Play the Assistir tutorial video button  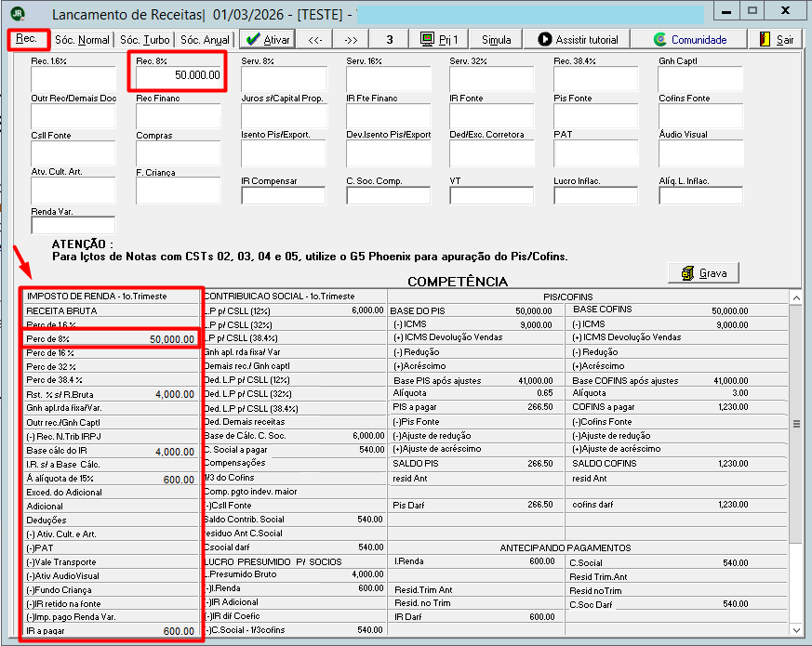578,40
